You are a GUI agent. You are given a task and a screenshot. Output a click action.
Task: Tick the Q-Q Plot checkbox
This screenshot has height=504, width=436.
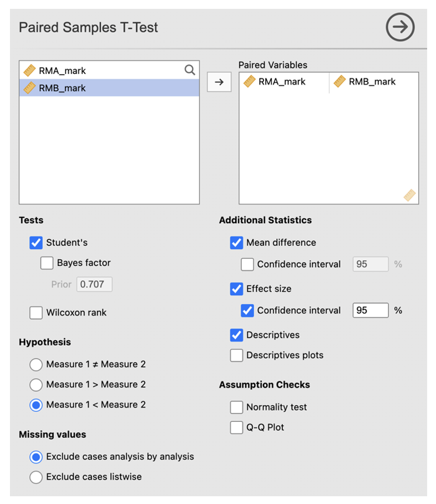[x=236, y=427]
